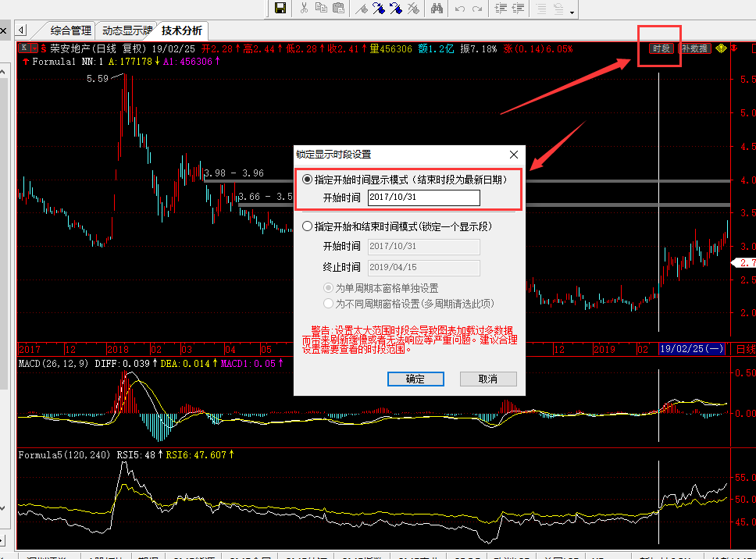This screenshot has height=559, width=756.
Task: Click the 5.59 high price label
Action: 98,79
